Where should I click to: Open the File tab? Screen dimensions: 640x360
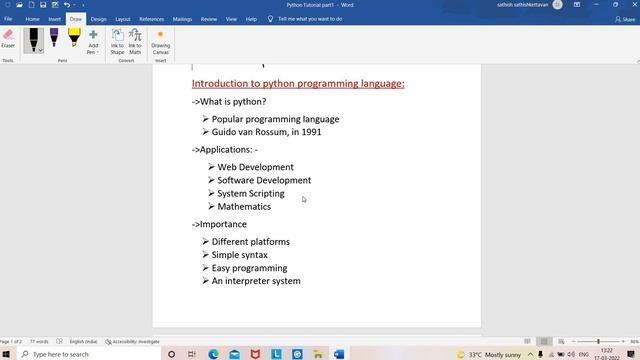[x=8, y=19]
